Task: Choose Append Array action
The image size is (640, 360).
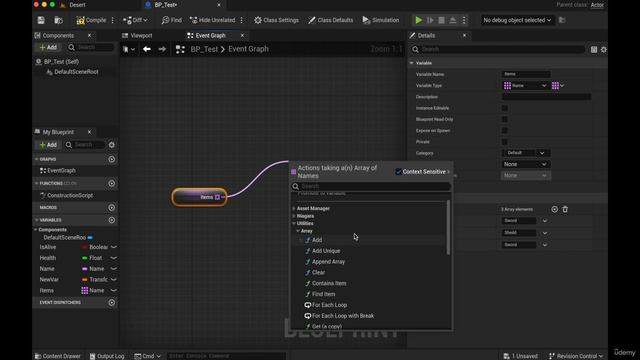Action: [328, 262]
